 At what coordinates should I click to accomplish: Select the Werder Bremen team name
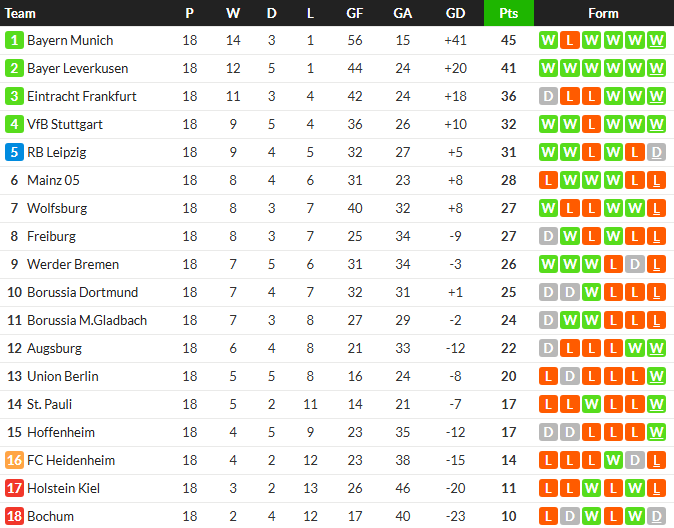(x=73, y=265)
